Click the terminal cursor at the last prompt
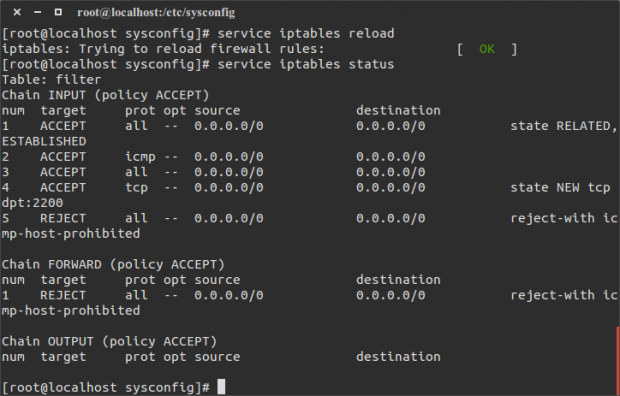 pyautogui.click(x=221, y=387)
